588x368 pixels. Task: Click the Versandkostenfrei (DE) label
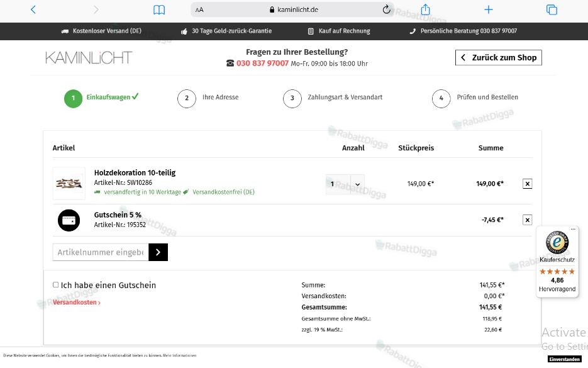(x=223, y=192)
